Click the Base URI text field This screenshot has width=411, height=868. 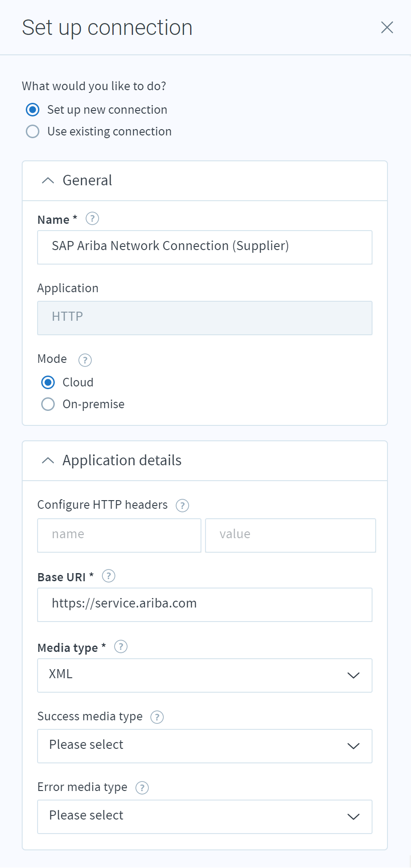click(x=205, y=605)
